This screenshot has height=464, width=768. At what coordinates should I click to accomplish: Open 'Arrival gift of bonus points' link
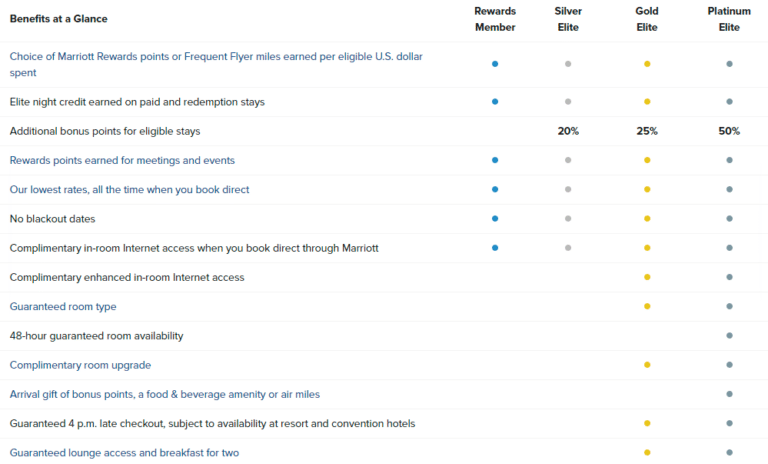tap(164, 394)
